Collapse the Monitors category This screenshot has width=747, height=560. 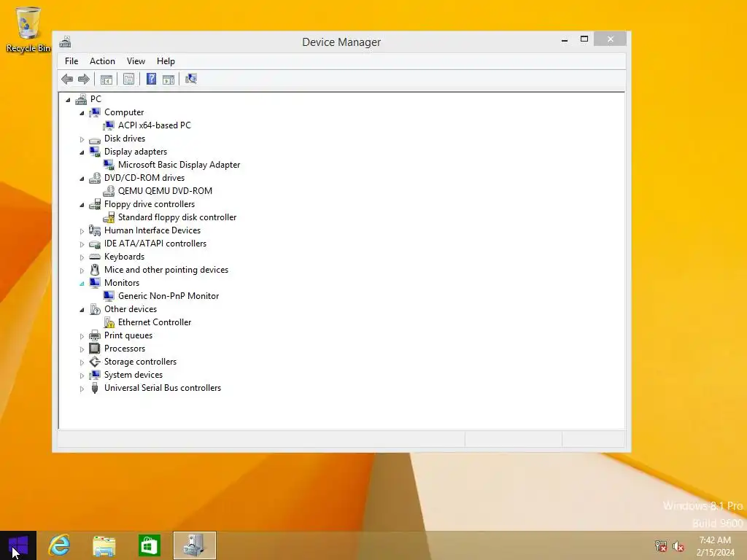click(82, 284)
